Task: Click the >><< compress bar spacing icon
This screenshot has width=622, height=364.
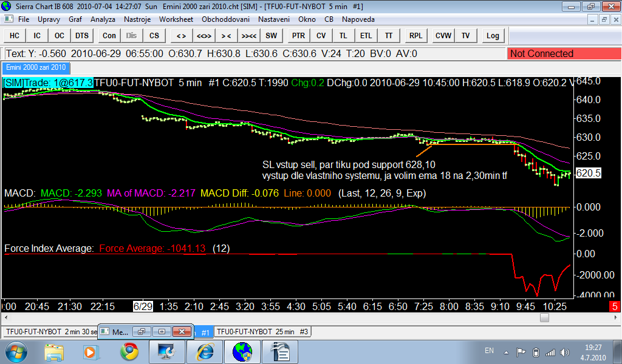Action: (249, 36)
